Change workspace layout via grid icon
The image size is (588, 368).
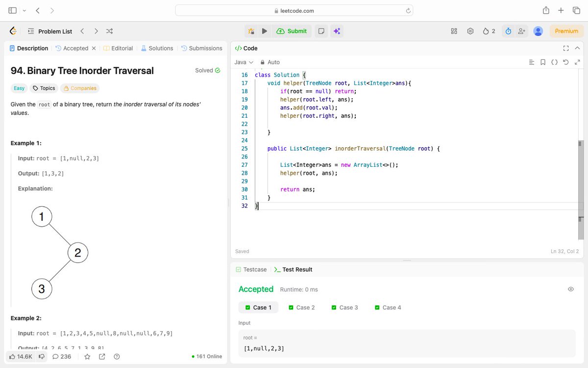454,30
